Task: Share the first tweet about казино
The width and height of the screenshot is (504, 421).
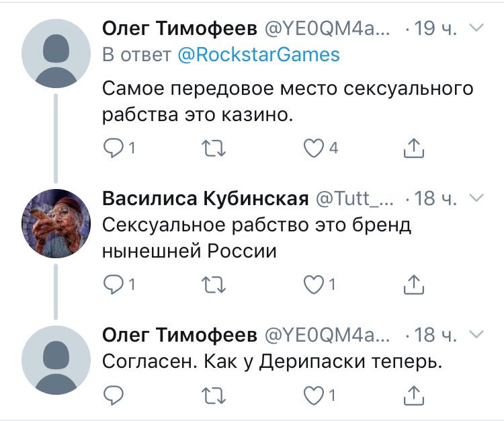Action: click(x=414, y=148)
